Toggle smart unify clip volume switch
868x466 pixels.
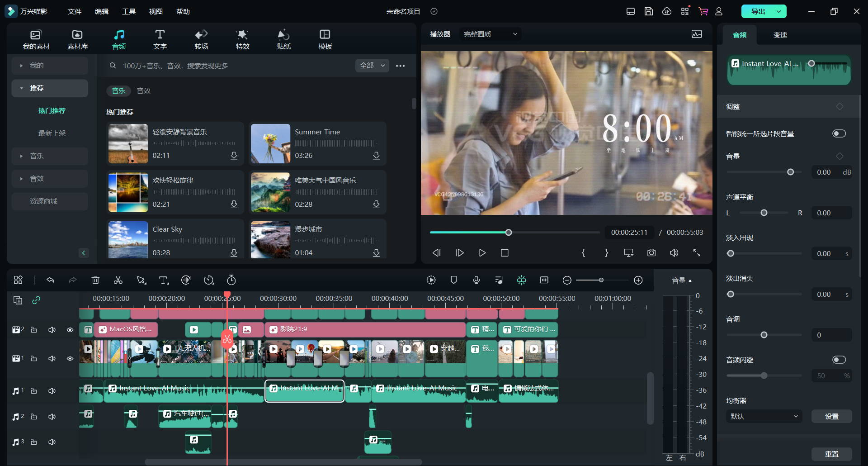point(839,133)
